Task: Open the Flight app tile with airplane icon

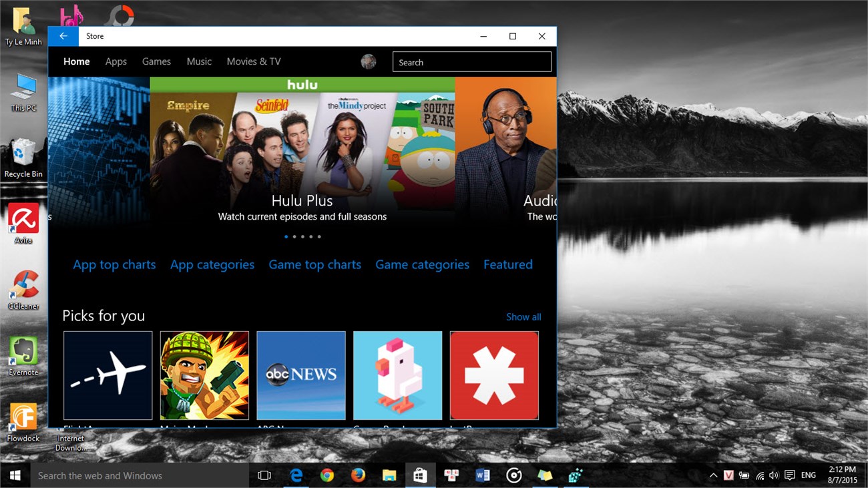Action: click(108, 375)
